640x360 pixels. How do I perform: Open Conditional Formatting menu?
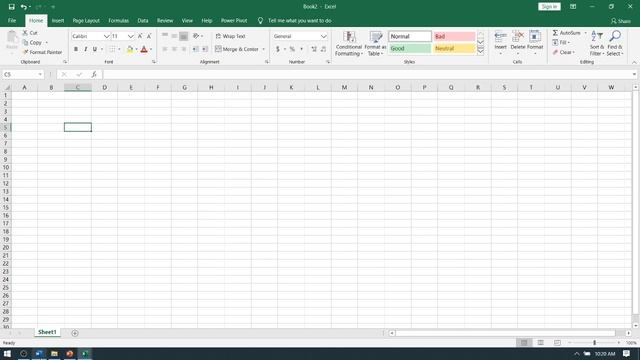(349, 44)
